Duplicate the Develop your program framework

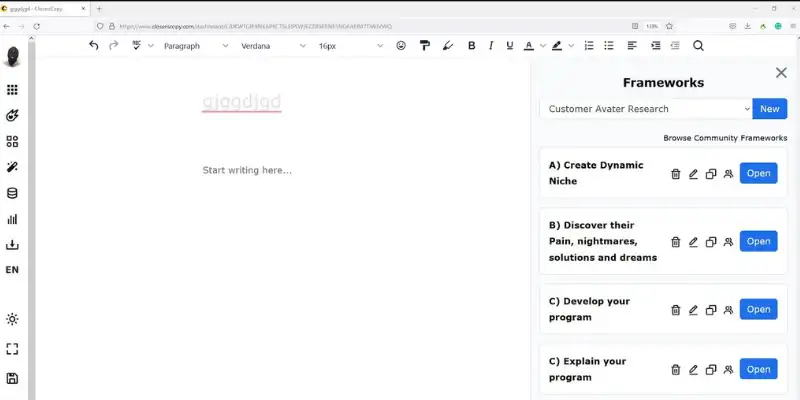pyautogui.click(x=711, y=310)
